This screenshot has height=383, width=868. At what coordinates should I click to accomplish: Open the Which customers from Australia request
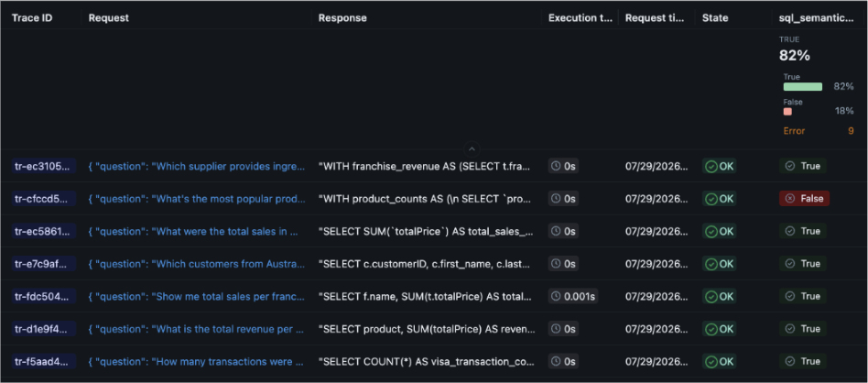(197, 264)
